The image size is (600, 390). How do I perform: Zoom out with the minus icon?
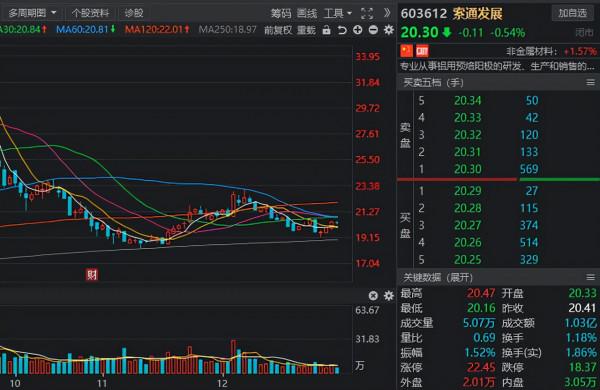[373, 29]
